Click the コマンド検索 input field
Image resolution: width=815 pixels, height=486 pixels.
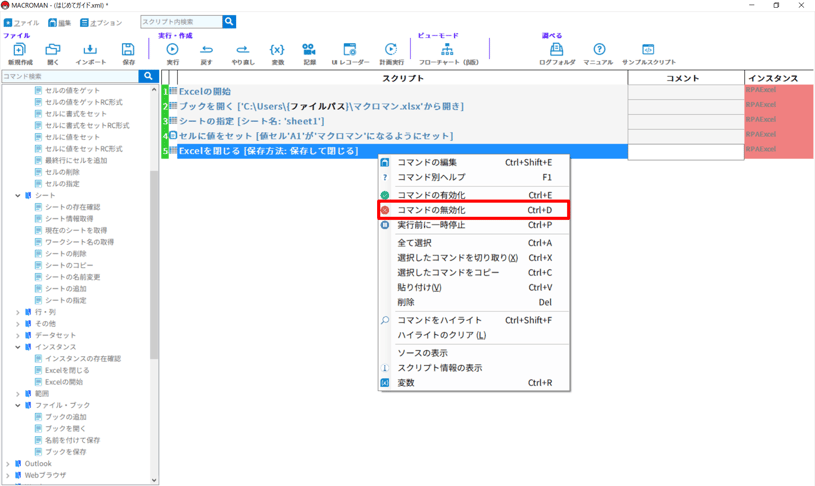click(70, 76)
